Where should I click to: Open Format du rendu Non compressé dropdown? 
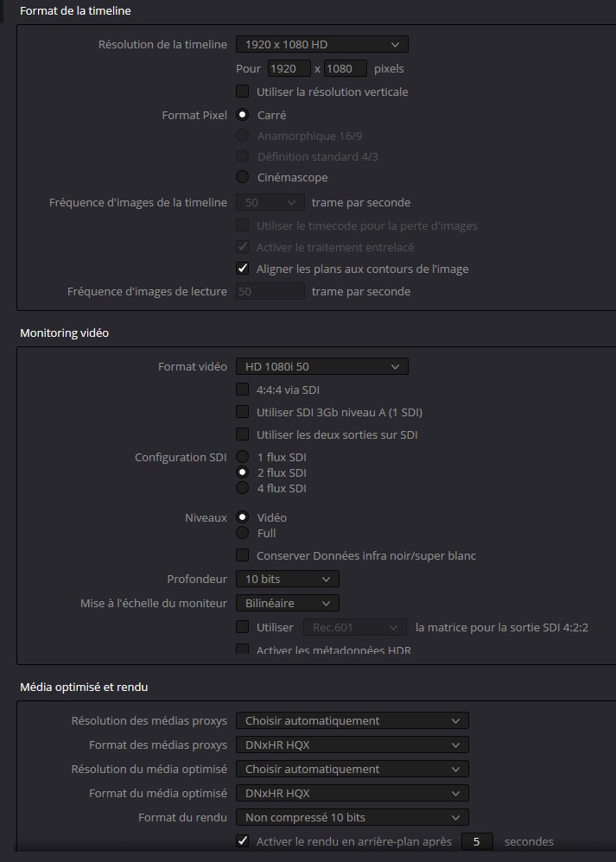(x=352, y=817)
